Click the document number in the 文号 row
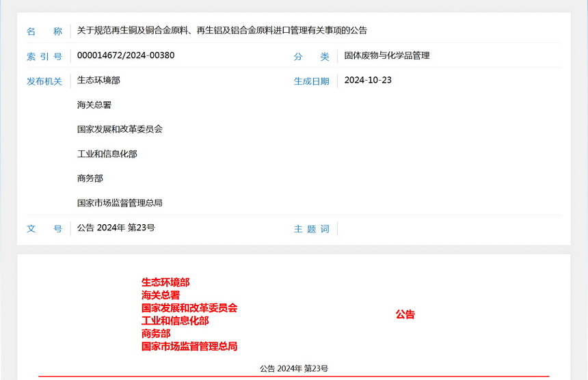588x380 pixels. tap(116, 228)
